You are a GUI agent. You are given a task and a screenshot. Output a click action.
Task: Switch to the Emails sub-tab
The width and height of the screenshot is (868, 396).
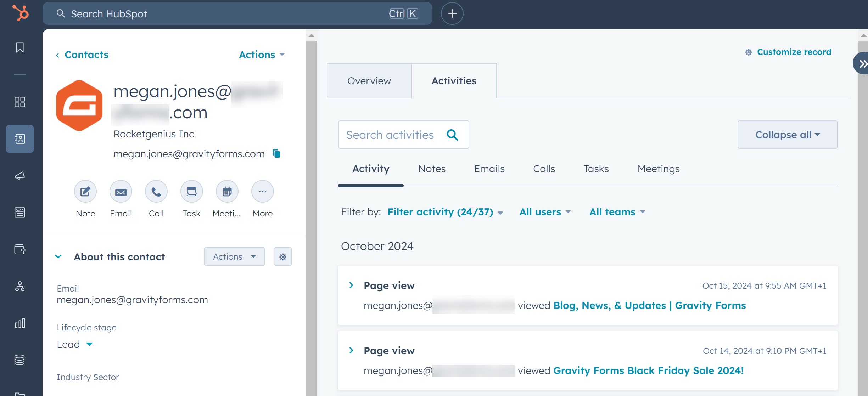pos(489,169)
